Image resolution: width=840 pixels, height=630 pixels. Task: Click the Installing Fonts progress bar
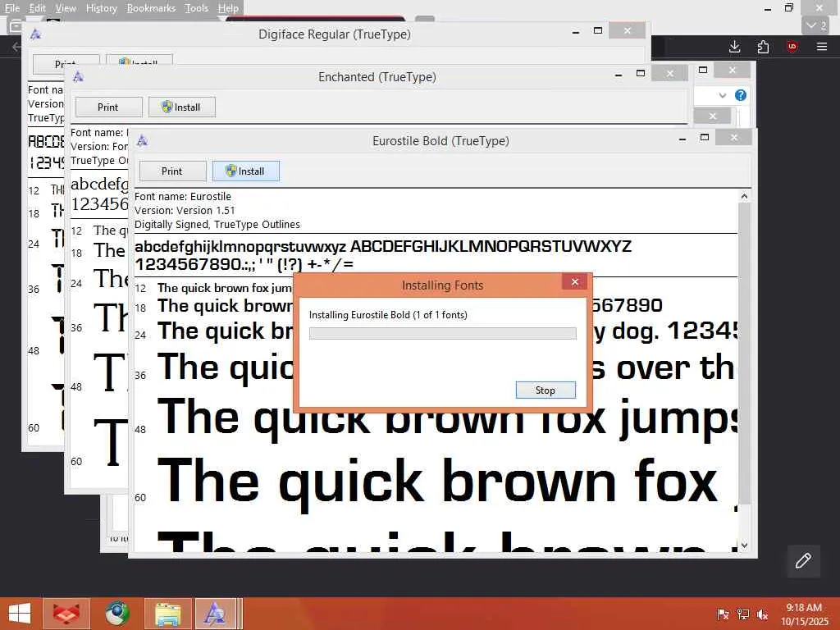tap(442, 333)
